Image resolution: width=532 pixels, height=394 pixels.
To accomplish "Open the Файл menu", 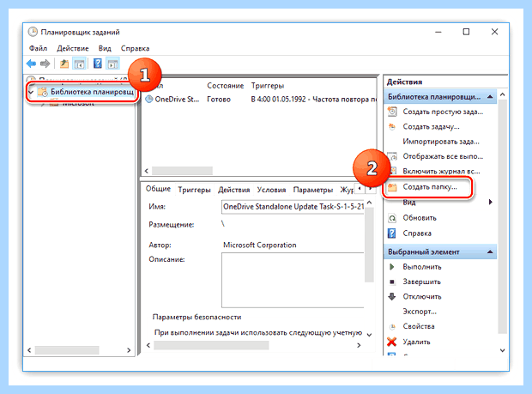I will 38,49.
